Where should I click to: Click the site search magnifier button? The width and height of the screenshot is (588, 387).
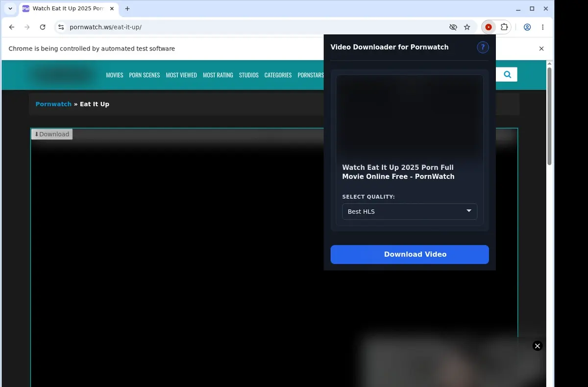pos(507,74)
